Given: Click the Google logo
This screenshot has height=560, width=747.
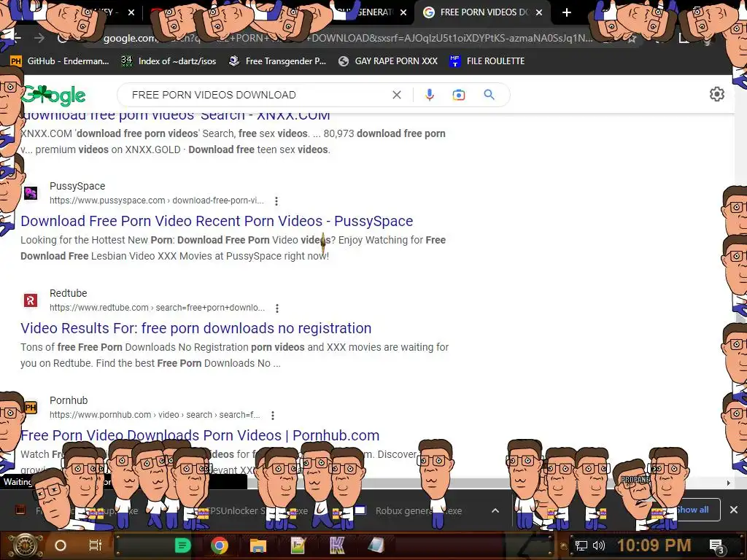Looking at the screenshot, I should click(53, 96).
